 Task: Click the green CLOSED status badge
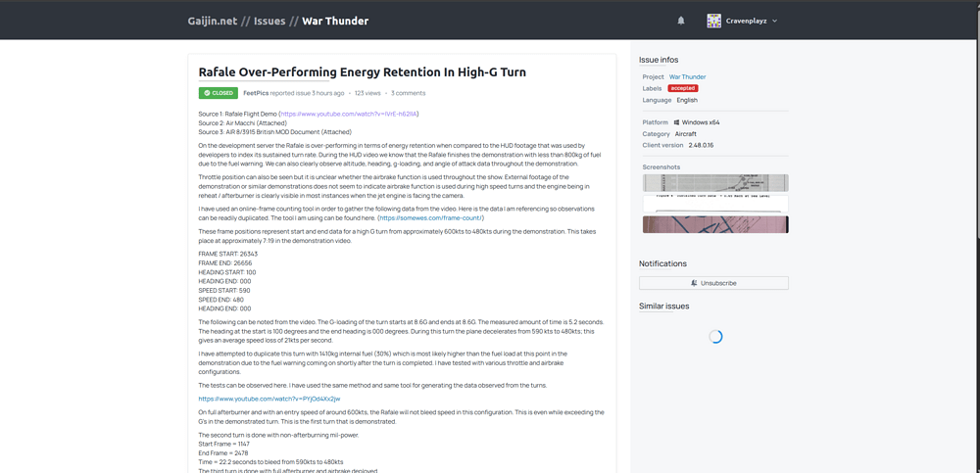tap(219, 93)
